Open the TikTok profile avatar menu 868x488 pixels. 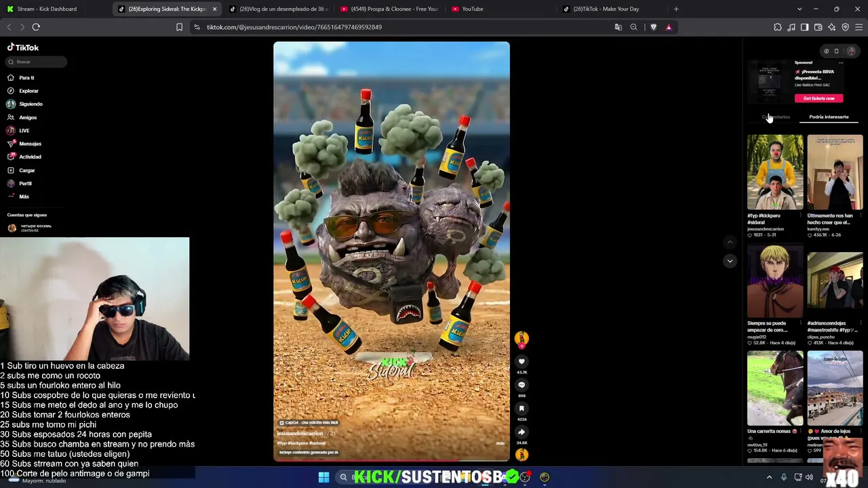851,52
